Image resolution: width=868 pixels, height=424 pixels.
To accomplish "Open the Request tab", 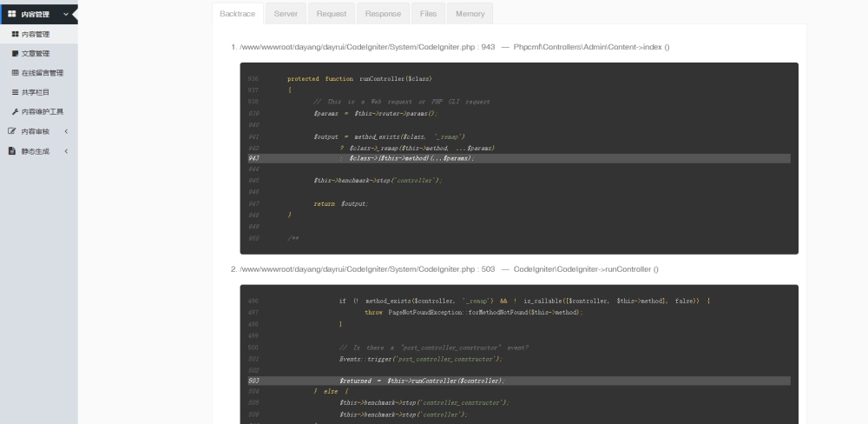I will click(331, 14).
